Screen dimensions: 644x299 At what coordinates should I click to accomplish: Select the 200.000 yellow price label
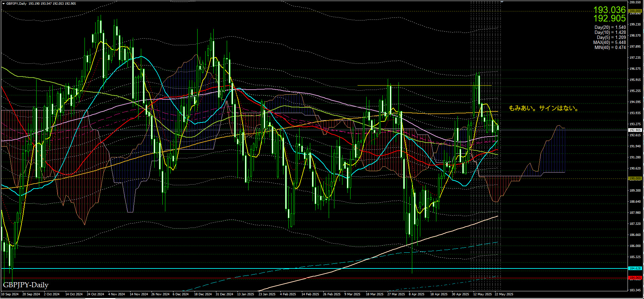click(635, 11)
